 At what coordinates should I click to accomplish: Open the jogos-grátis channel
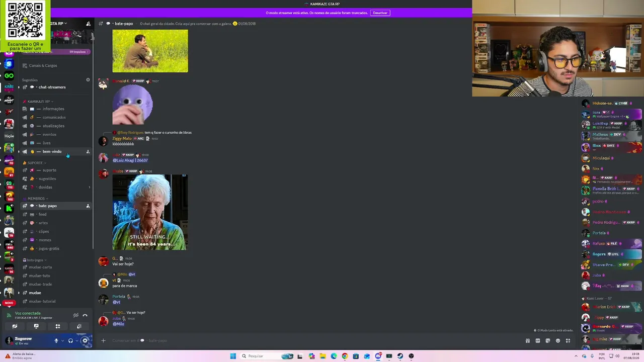pos(56,248)
